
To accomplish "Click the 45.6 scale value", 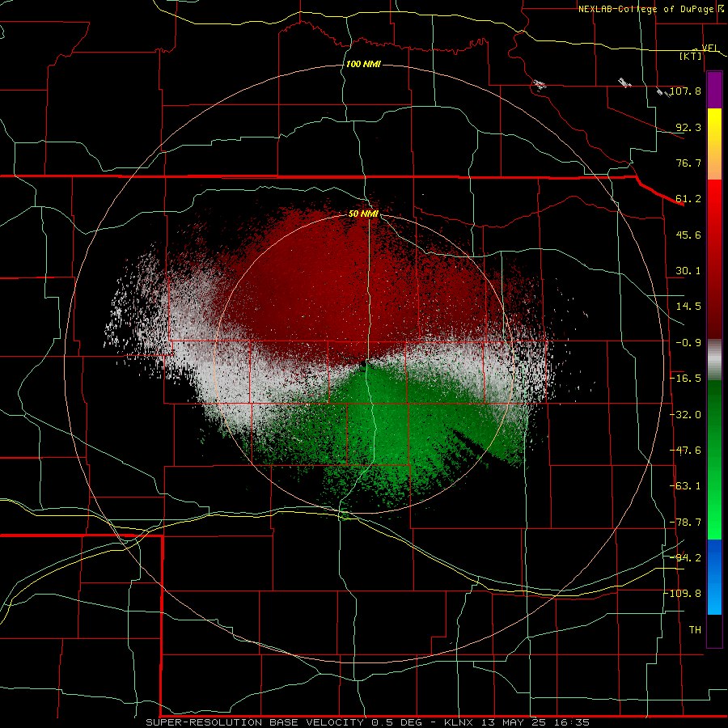I will [x=688, y=235].
